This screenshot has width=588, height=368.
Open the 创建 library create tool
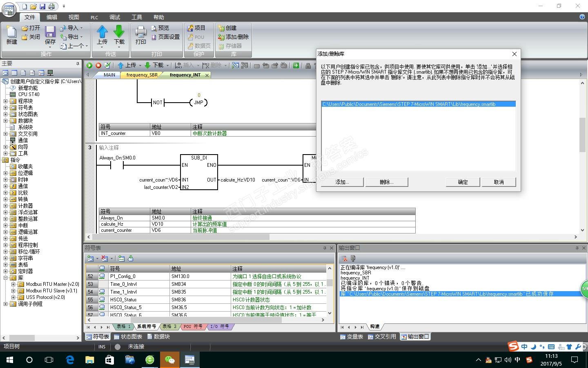point(227,28)
